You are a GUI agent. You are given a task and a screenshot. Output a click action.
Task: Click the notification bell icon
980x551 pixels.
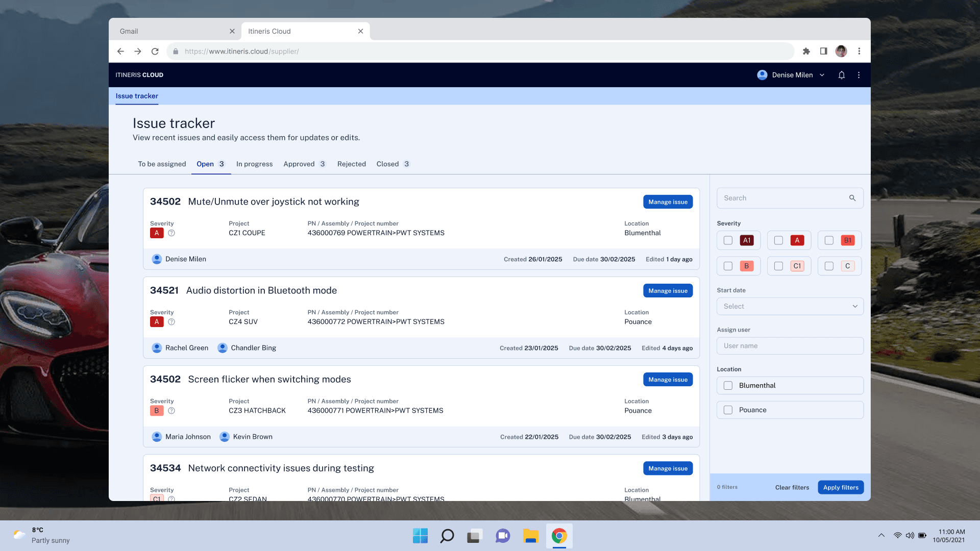click(x=842, y=75)
